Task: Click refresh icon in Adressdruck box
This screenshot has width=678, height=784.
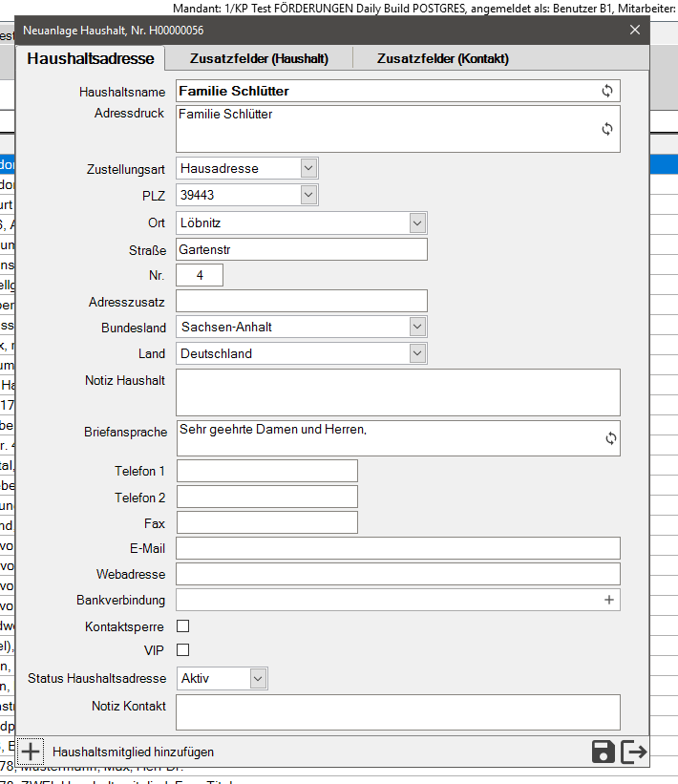Action: click(606, 129)
